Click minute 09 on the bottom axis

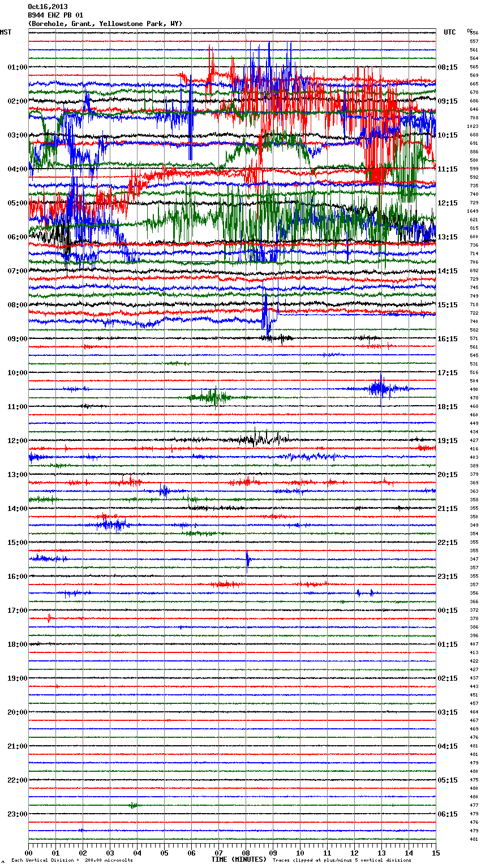click(x=273, y=853)
